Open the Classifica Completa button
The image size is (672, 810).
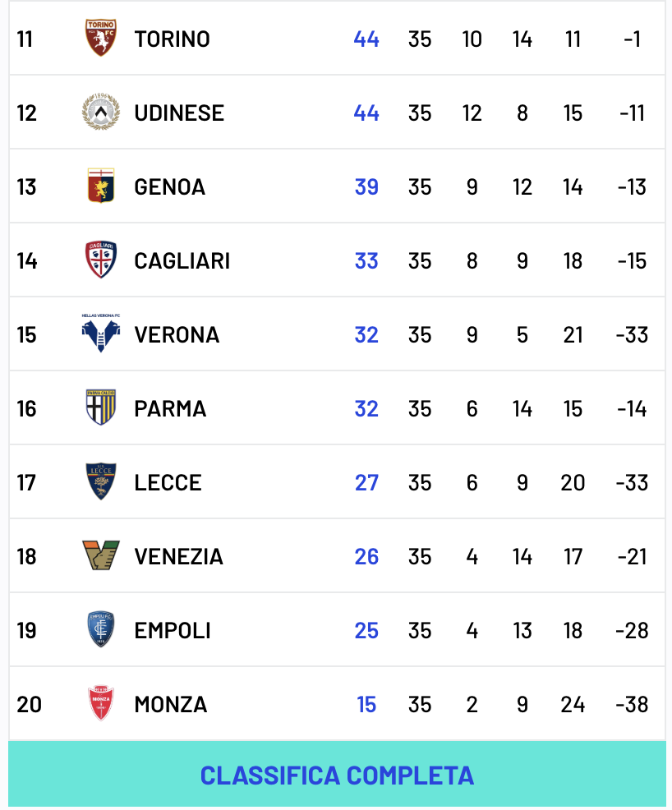click(x=337, y=775)
